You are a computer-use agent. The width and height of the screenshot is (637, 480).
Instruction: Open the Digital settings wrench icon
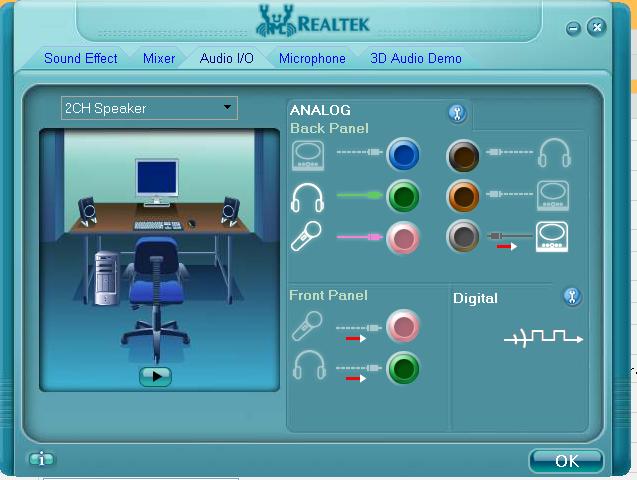[x=572, y=296]
